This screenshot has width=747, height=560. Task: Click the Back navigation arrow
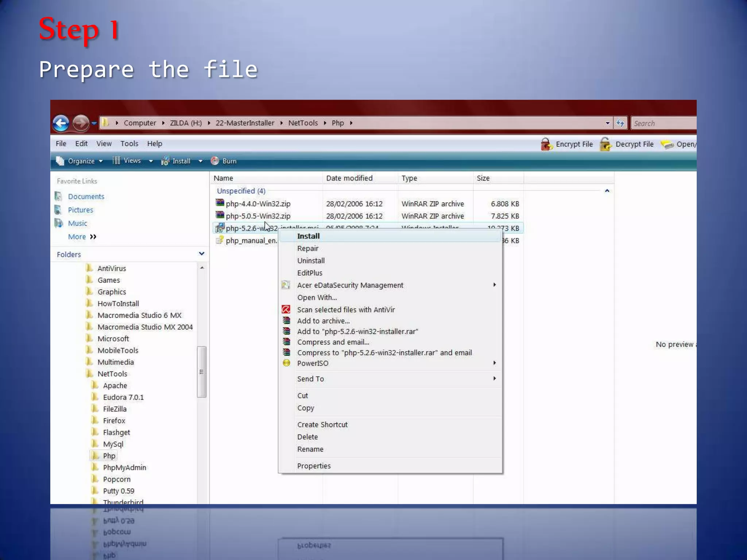pos(61,123)
